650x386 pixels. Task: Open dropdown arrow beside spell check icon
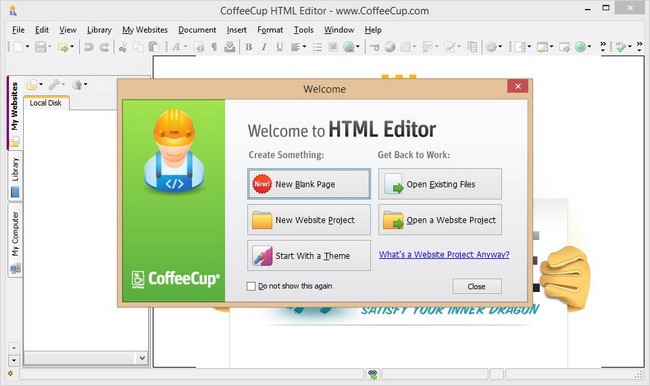[630, 46]
